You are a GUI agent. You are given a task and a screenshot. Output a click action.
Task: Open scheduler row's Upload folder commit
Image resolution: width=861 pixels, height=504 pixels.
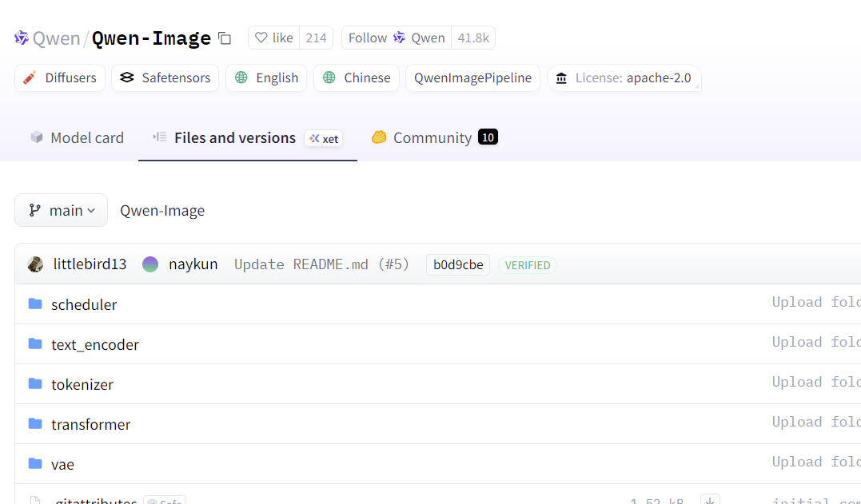coord(816,302)
